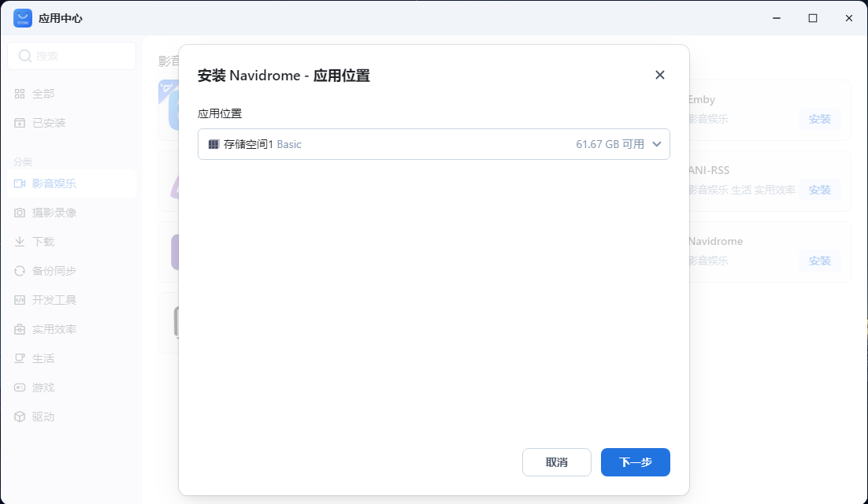This screenshot has height=504, width=868.
Task: Click the grid icon beside 全部
Action: tap(20, 94)
